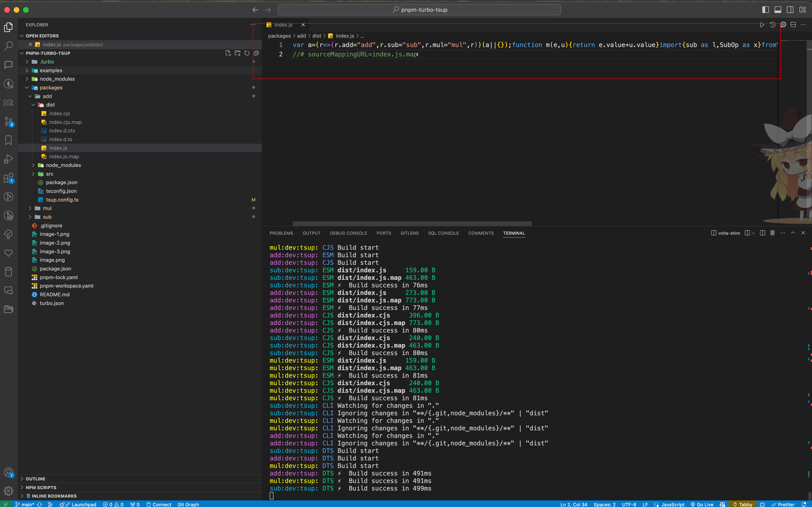Open the Bookmarks view in activity bar
812x507 pixels.
[x=8, y=140]
